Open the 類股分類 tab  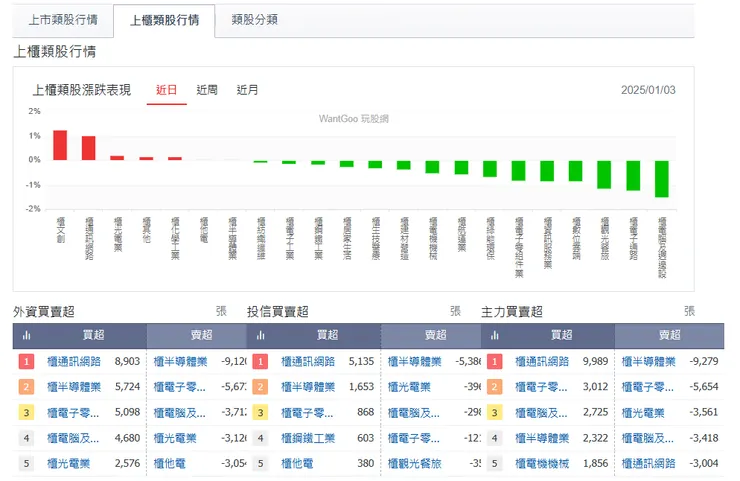pyautogui.click(x=254, y=20)
